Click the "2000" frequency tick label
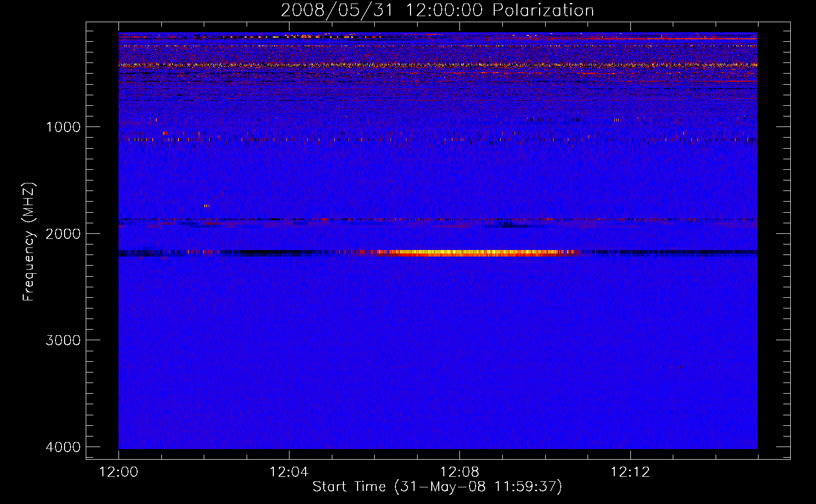816x504 pixels. click(63, 233)
